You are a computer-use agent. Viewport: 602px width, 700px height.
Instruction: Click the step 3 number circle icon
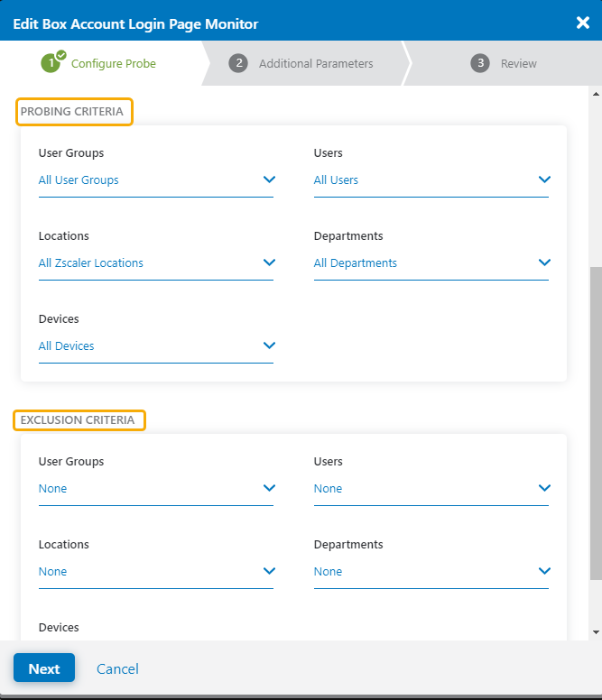480,63
